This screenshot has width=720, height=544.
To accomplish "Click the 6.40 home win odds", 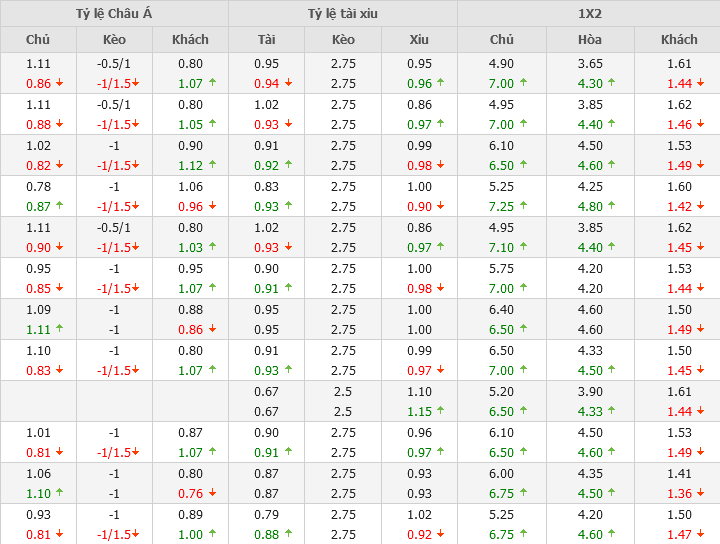I will pos(501,308).
